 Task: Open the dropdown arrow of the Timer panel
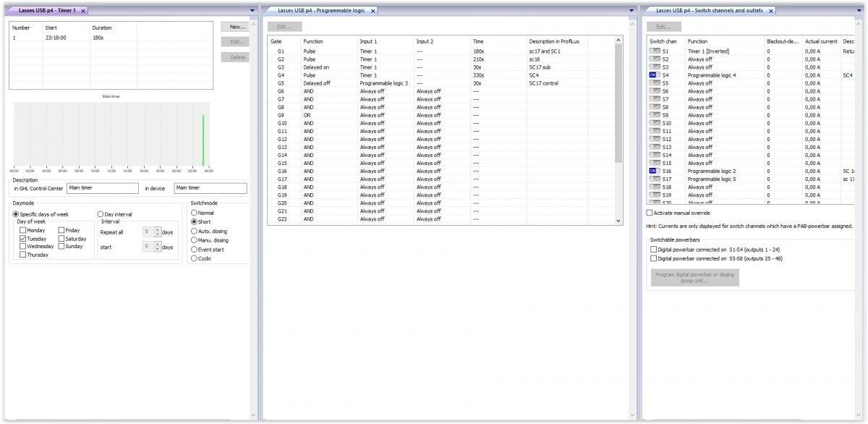coord(252,11)
